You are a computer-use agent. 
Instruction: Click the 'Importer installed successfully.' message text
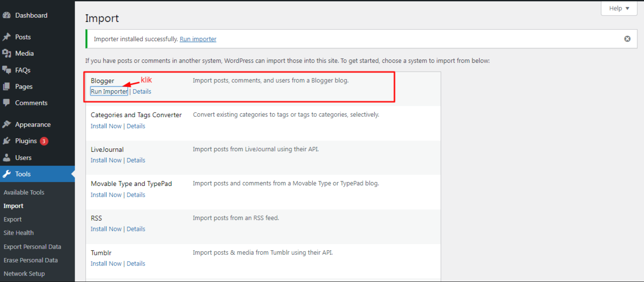click(136, 39)
